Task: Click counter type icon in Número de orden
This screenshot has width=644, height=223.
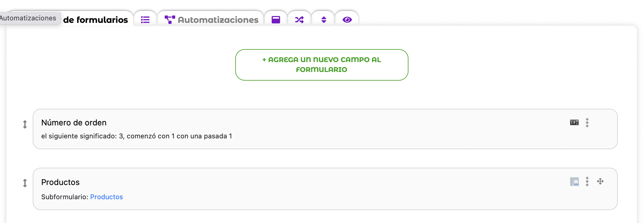Action: tap(574, 122)
